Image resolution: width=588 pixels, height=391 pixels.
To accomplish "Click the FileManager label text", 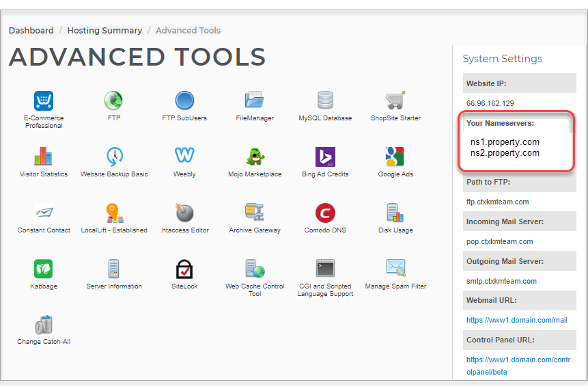I will click(x=255, y=118).
